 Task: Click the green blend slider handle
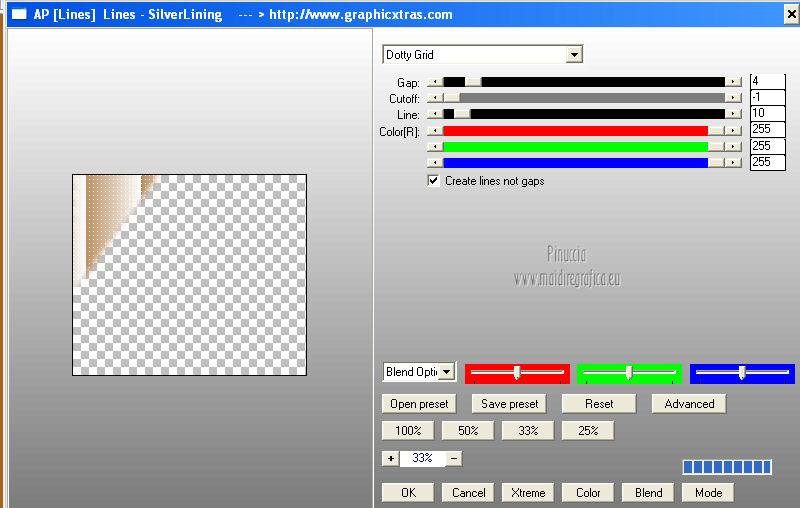coord(629,373)
